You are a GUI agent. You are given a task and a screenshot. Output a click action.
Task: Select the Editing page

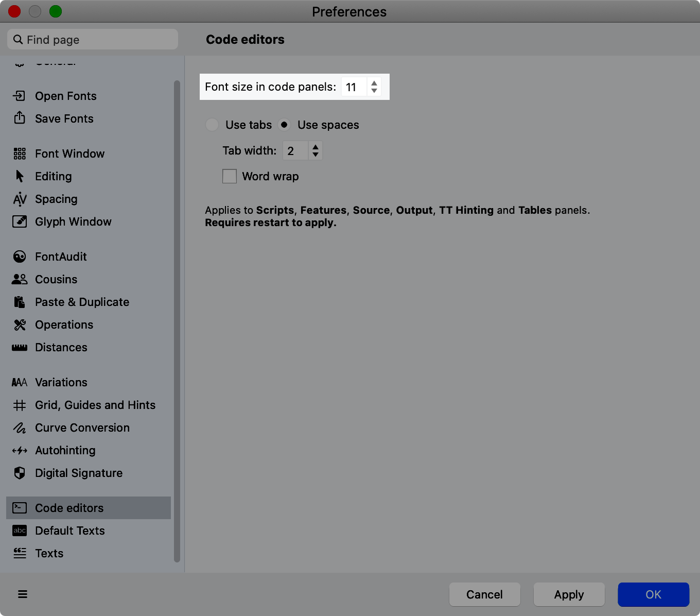click(89, 176)
